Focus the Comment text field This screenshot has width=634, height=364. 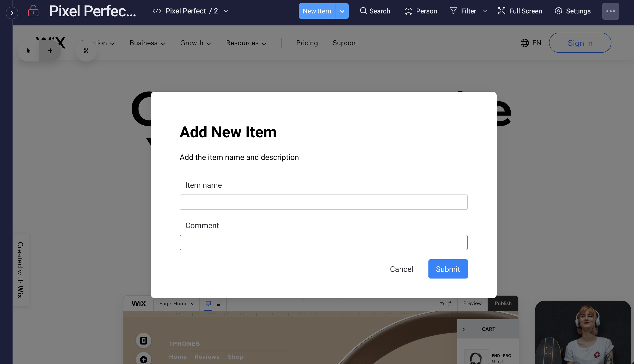tap(323, 242)
